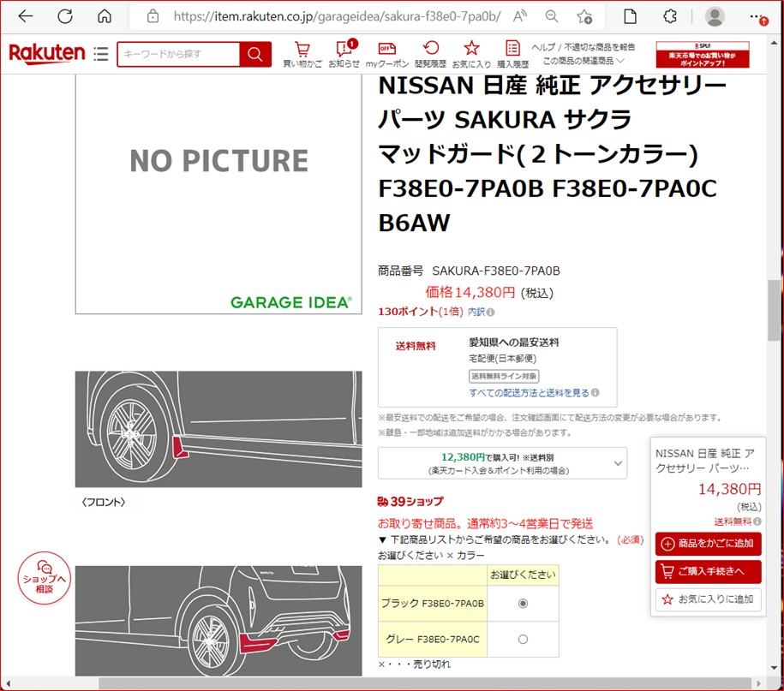The height and width of the screenshot is (691, 784).
Task: Click the vertical scrollbar down arrow
Action: (774, 668)
